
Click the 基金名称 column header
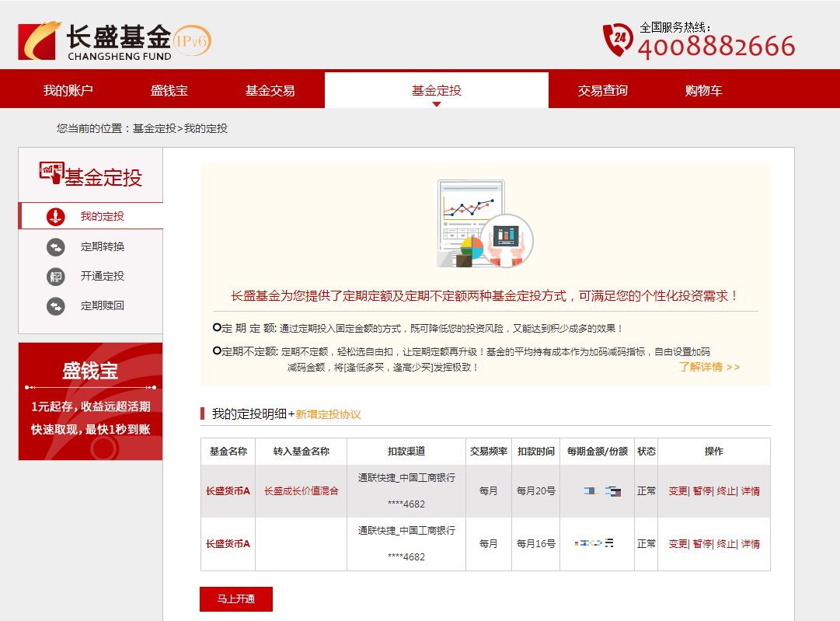coord(228,451)
